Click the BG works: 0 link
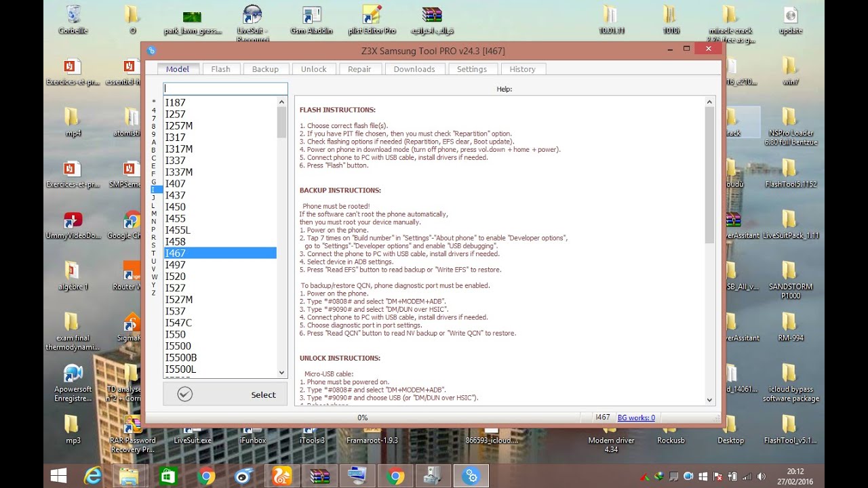 (636, 418)
